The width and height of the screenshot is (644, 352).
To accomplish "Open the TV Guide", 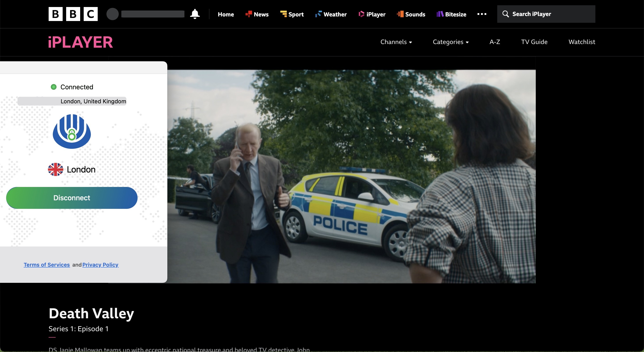I will point(534,42).
